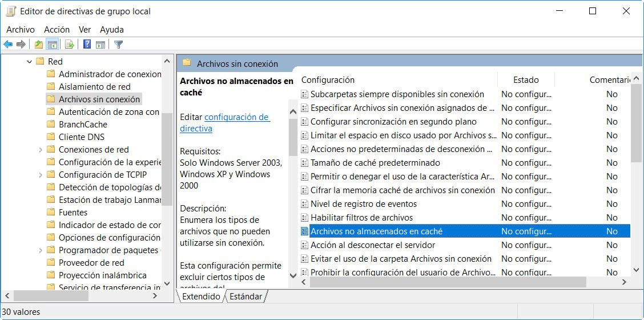Click the description pane scroll-up arrow
Image resolution: width=644 pixels, height=320 pixels.
pos(293,112)
